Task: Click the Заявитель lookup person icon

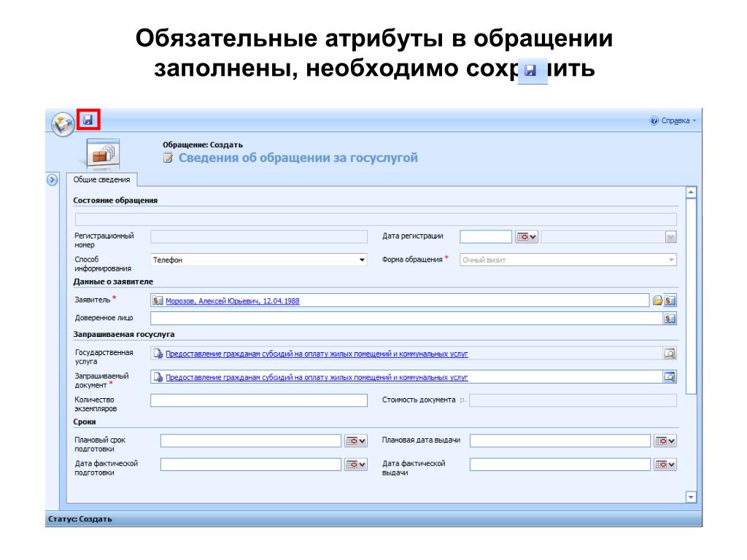Action: click(x=670, y=300)
